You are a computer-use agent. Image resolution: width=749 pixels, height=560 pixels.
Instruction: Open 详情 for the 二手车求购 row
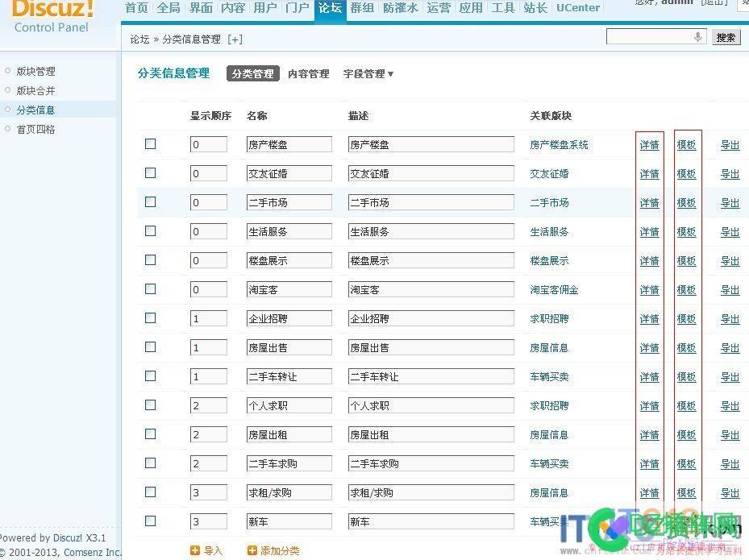pyautogui.click(x=649, y=463)
